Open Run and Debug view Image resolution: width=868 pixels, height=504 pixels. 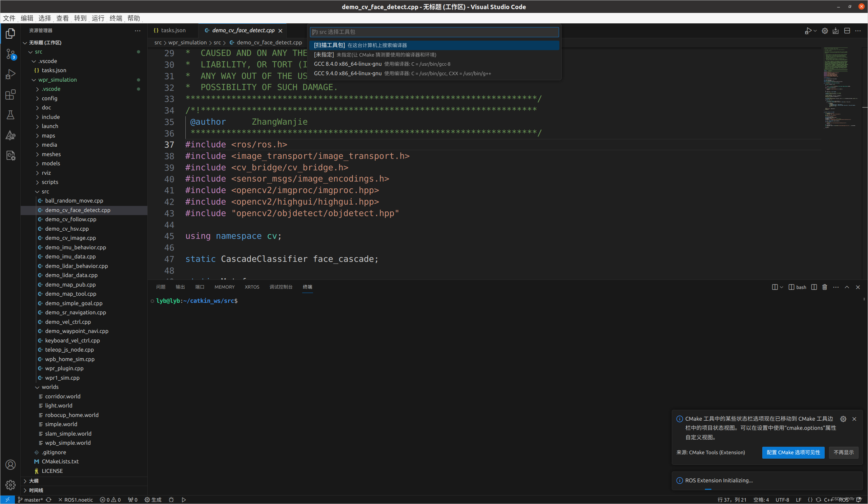(10, 74)
